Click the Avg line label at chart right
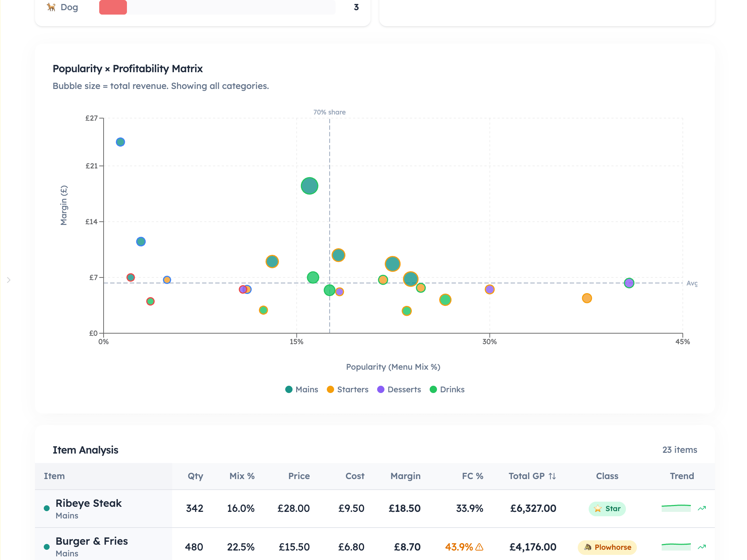The image size is (747, 560). (692, 283)
